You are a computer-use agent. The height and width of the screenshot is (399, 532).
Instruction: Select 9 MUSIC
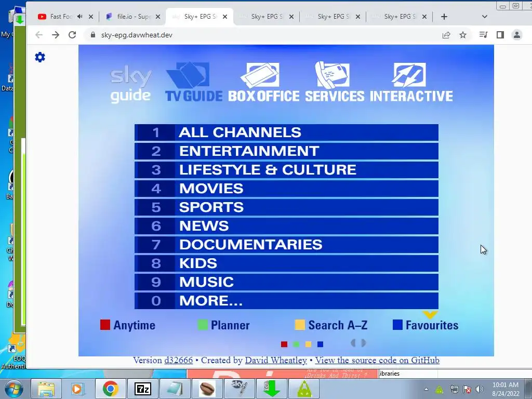coord(286,282)
